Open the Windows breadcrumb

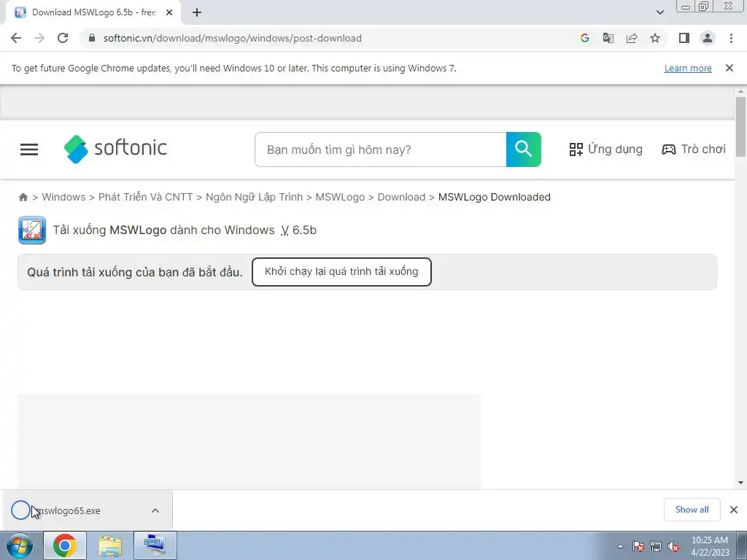coord(64,197)
